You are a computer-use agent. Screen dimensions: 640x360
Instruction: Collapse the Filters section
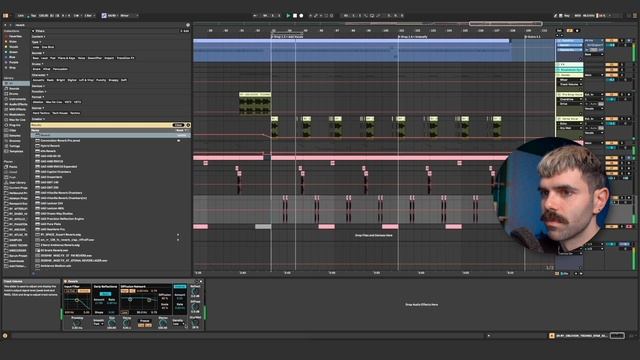[33, 31]
